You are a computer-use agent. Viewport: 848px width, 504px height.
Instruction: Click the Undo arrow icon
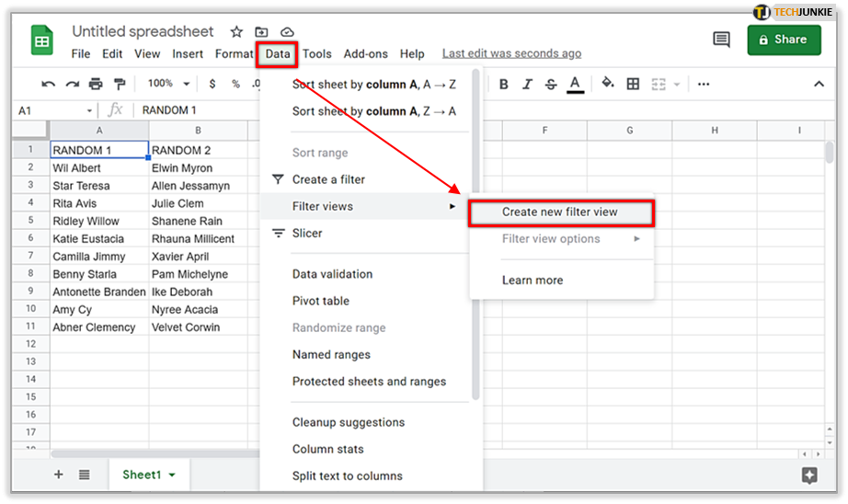(x=49, y=84)
